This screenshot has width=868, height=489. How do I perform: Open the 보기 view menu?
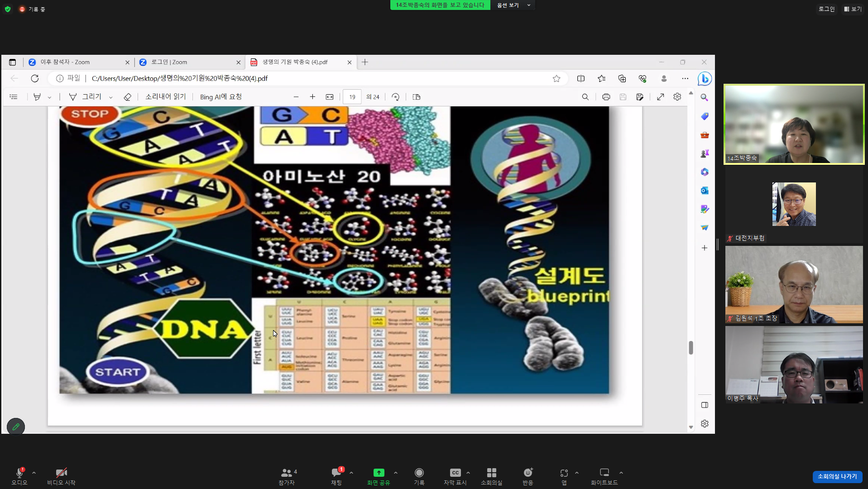[x=853, y=9]
